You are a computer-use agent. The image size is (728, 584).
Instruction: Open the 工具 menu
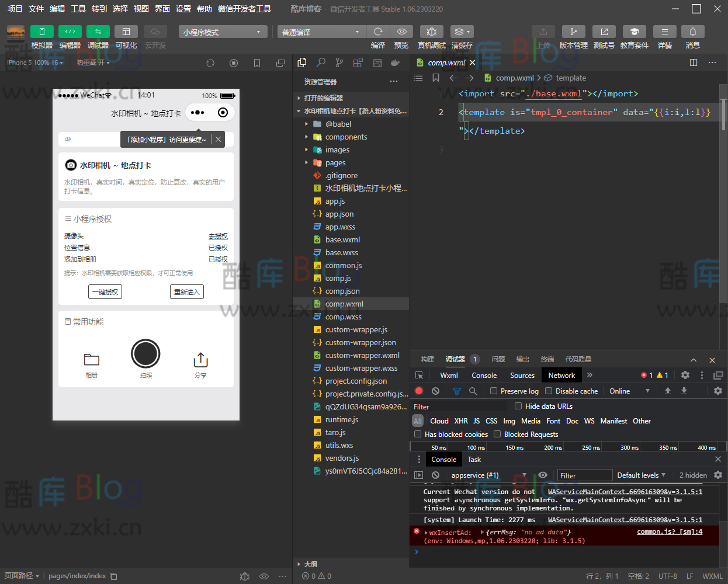78,9
